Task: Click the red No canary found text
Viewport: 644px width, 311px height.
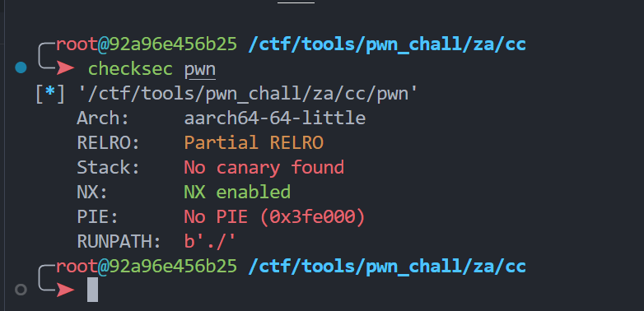Action: pyautogui.click(x=264, y=167)
